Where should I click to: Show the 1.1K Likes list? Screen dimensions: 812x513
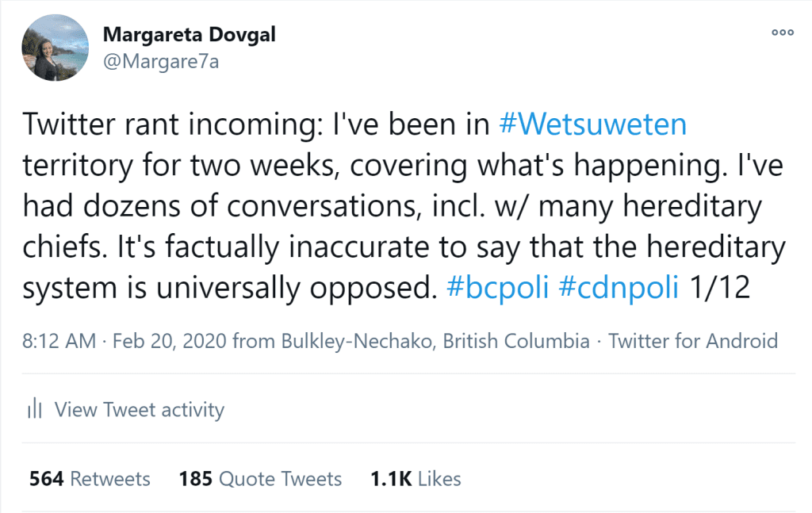[416, 479]
